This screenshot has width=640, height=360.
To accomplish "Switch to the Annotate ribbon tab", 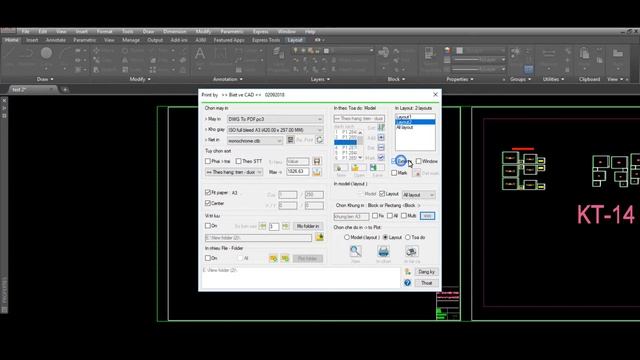I will (56, 40).
